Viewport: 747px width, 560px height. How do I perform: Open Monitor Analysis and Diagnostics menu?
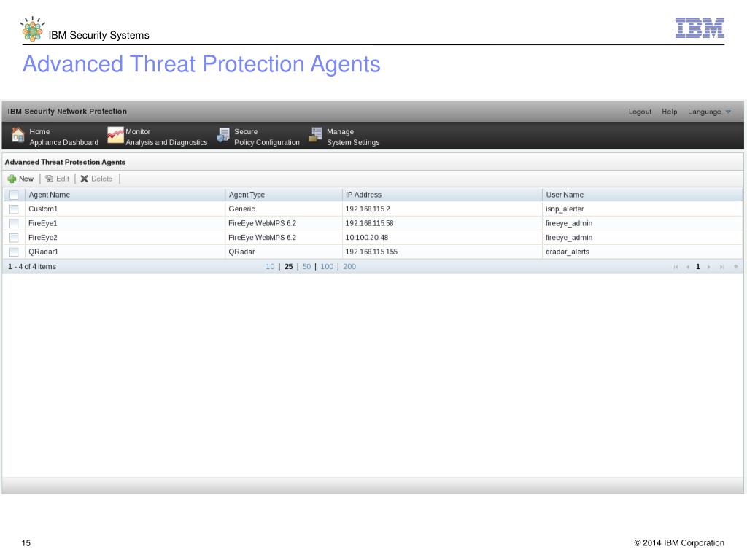[158, 136]
